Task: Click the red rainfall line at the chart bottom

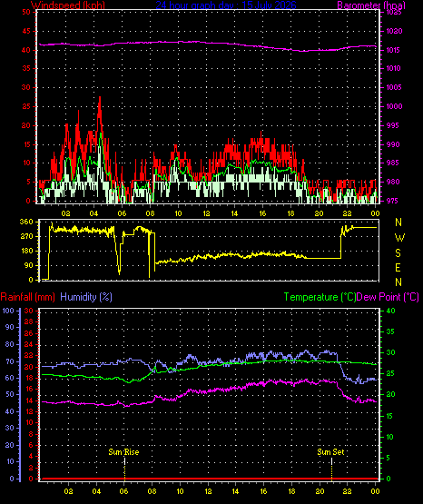Action: [x=209, y=479]
